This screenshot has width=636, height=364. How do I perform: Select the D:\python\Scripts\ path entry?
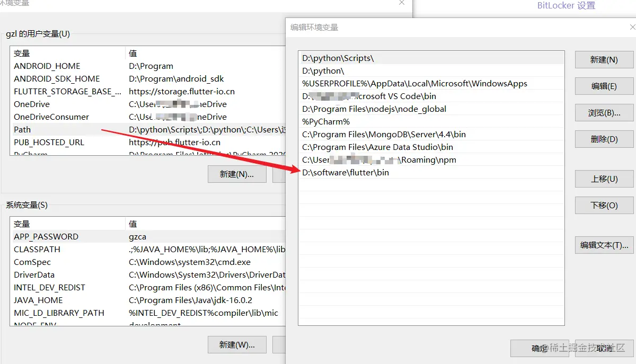(431, 58)
